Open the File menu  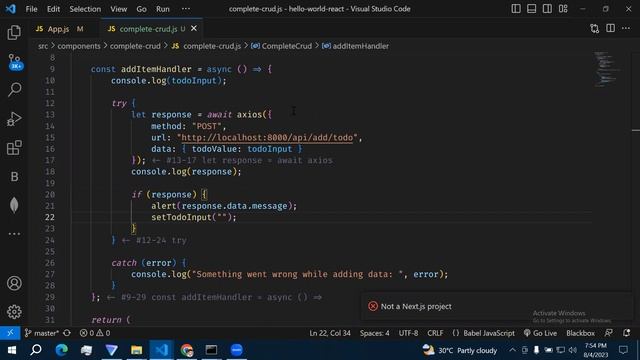31,9
